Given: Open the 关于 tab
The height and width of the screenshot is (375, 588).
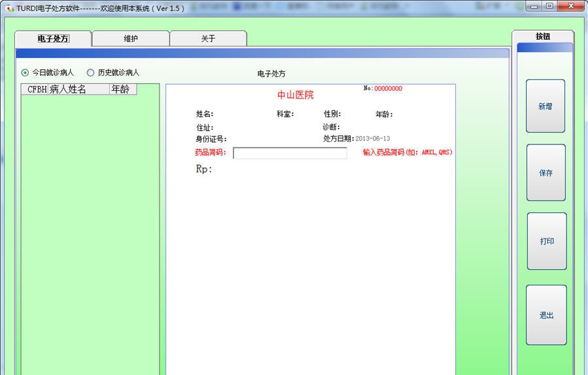Looking at the screenshot, I should [x=208, y=38].
